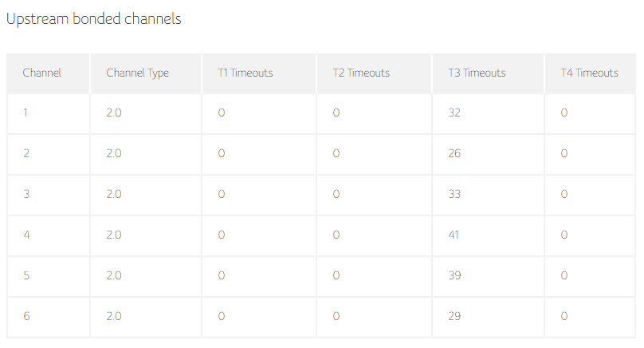
Task: Select T3 Timeouts value 29
Action: 454,316
